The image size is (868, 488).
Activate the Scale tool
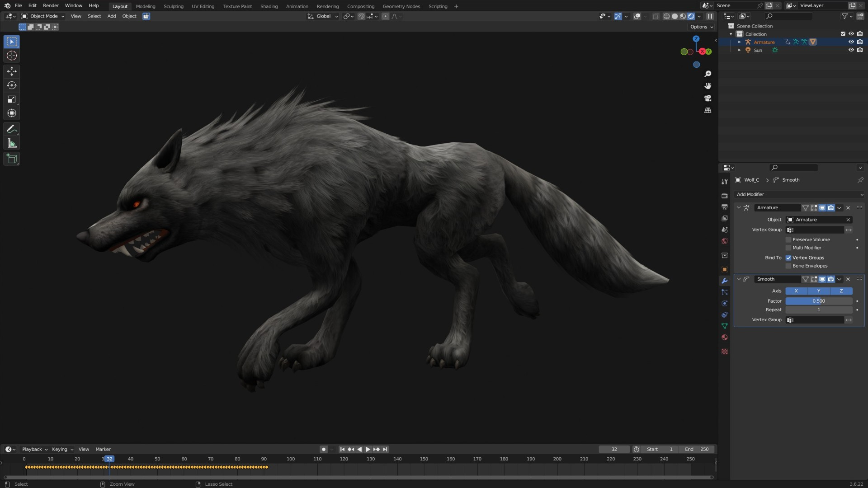pos(12,99)
